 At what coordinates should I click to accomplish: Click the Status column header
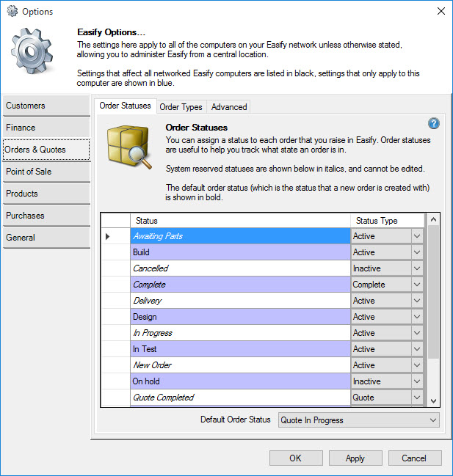[240, 221]
